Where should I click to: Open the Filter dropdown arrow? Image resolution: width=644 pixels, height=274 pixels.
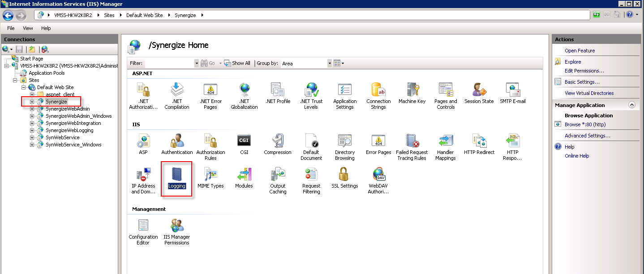[197, 63]
